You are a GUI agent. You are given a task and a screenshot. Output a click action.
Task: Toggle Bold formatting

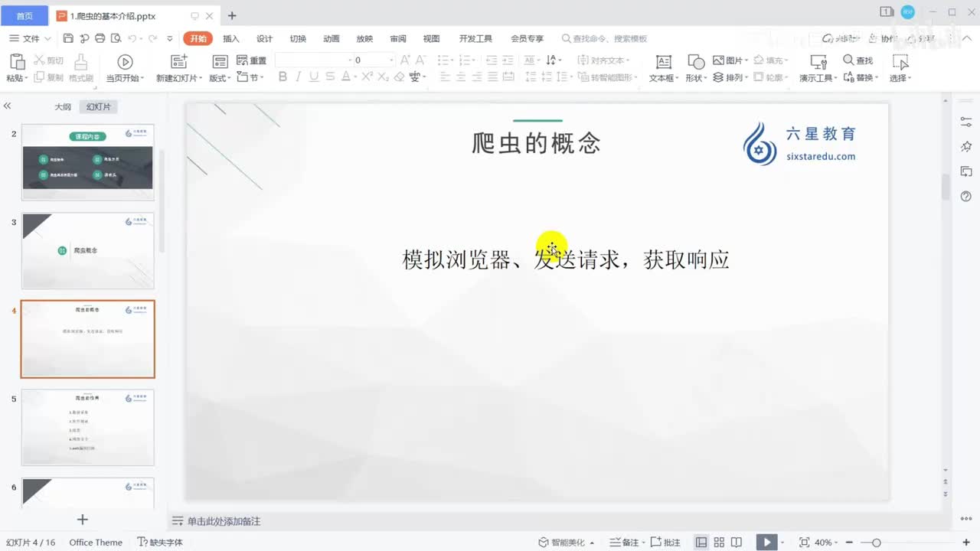pyautogui.click(x=283, y=77)
